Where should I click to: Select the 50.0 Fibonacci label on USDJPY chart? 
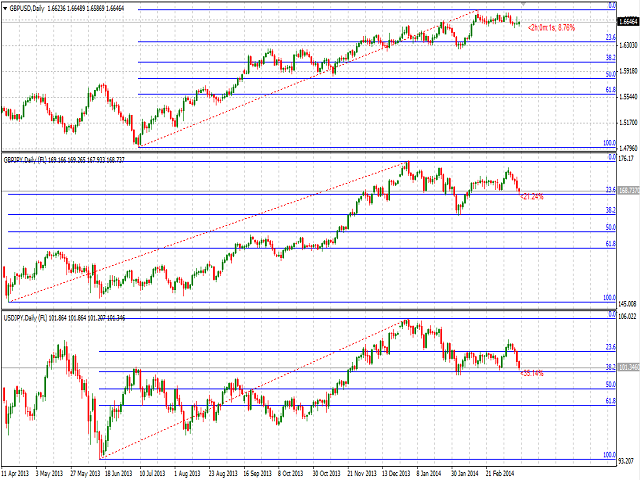coord(611,384)
